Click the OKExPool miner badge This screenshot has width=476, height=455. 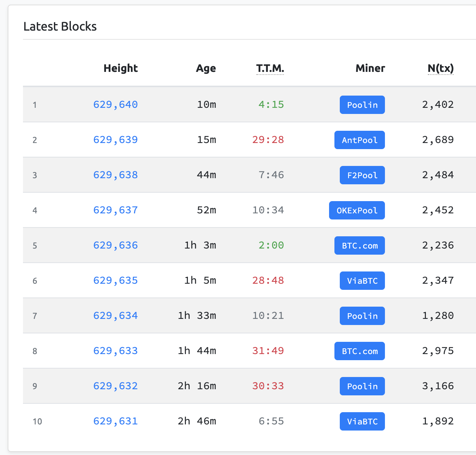[357, 210]
